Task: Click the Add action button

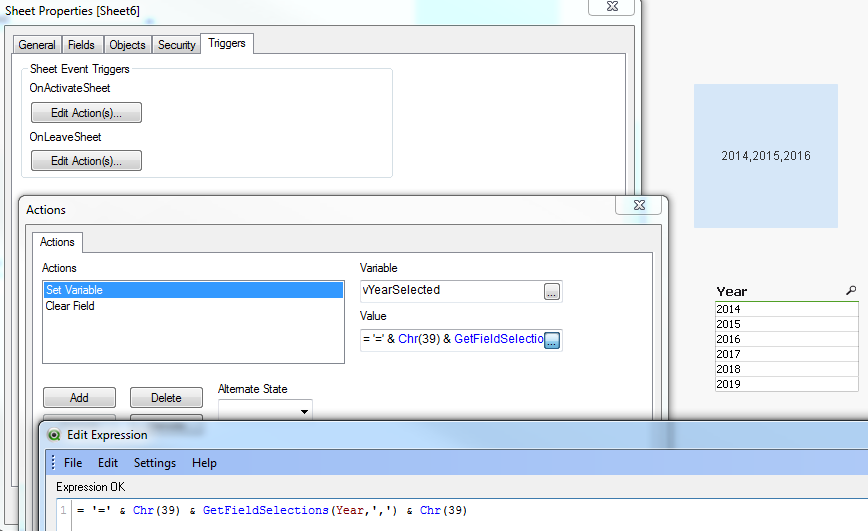Action: click(x=79, y=398)
